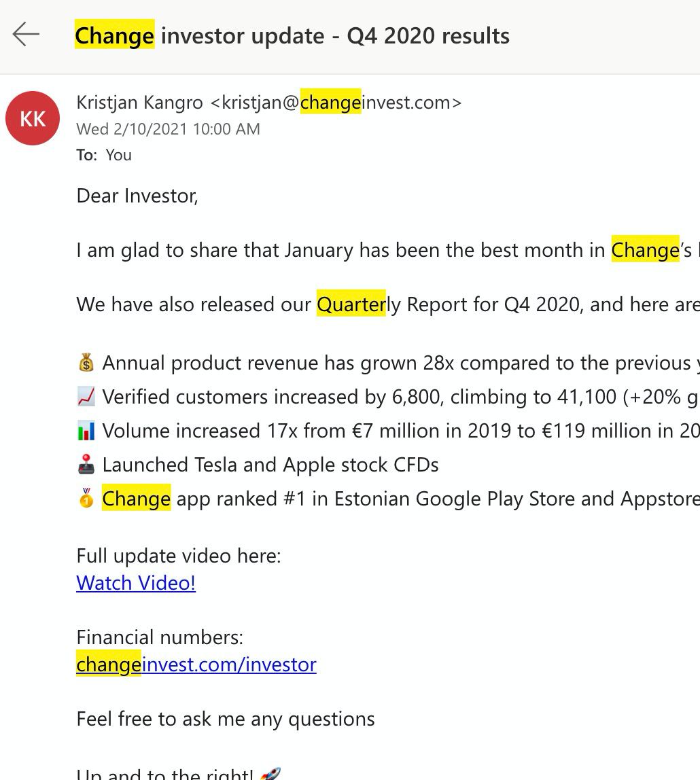Open the Watch Video! link
This screenshot has height=780, width=700.
click(x=136, y=583)
